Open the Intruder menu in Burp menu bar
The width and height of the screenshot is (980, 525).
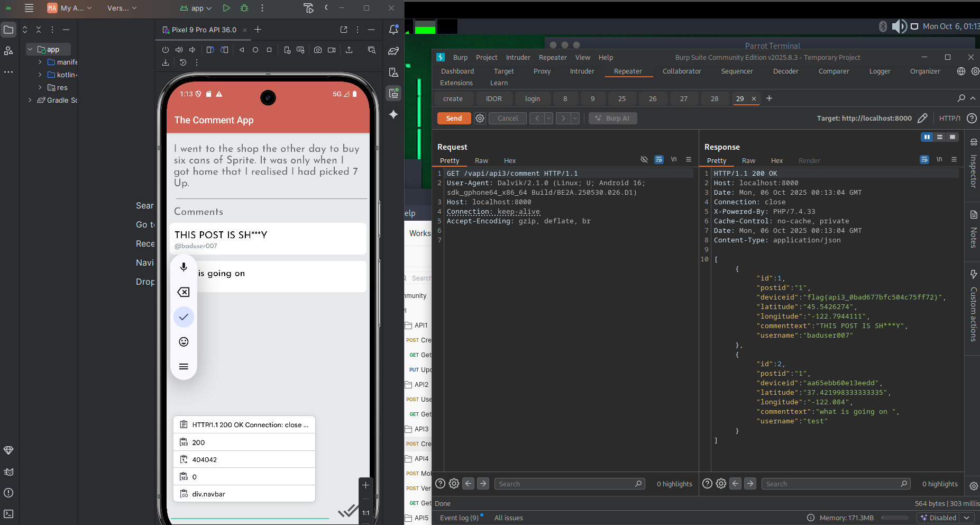pyautogui.click(x=518, y=58)
